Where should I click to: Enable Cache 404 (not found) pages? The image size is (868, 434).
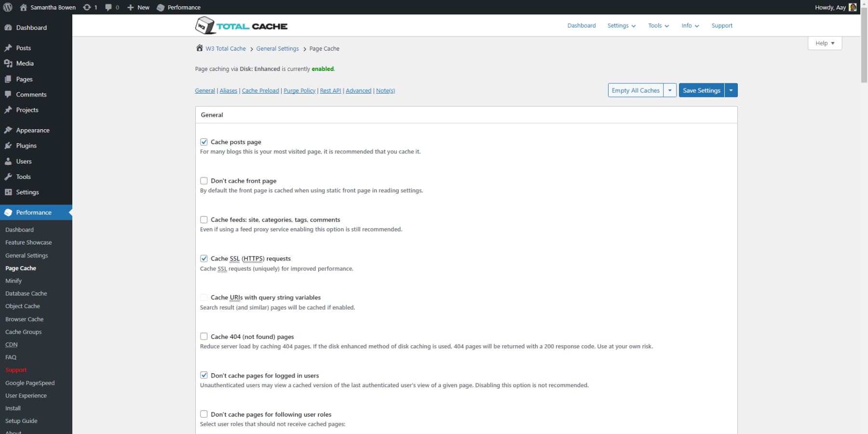[x=204, y=336]
